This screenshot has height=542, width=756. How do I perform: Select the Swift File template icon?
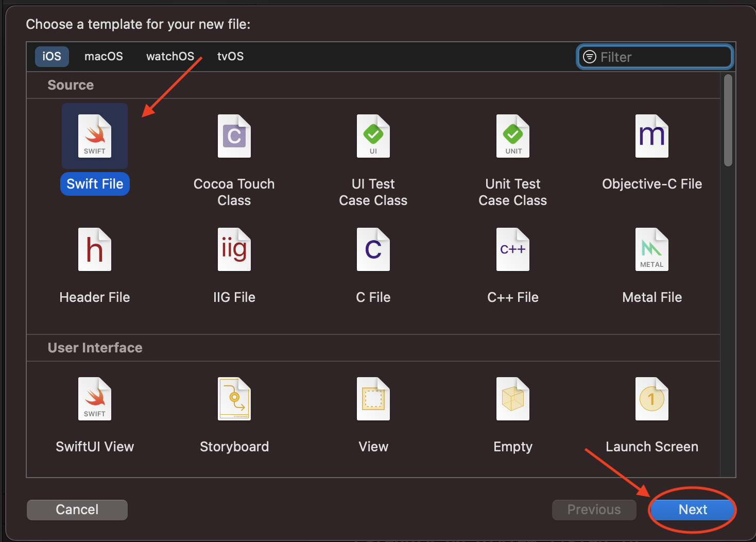coord(95,136)
